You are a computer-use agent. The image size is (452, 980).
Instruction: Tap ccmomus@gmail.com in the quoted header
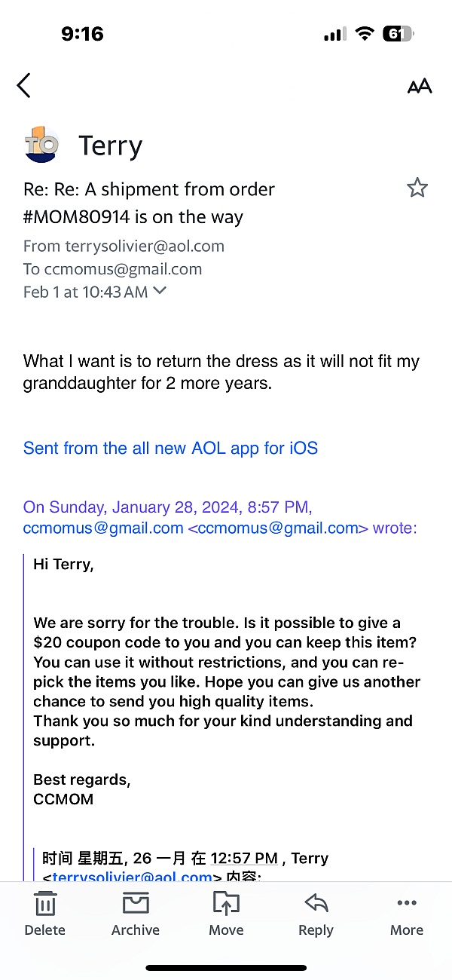(103, 528)
